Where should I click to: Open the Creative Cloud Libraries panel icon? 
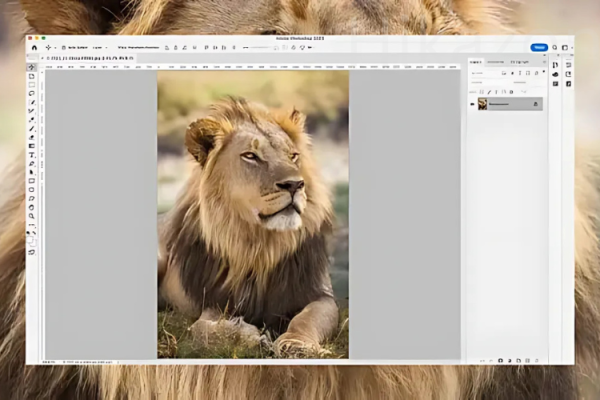pyautogui.click(x=556, y=74)
